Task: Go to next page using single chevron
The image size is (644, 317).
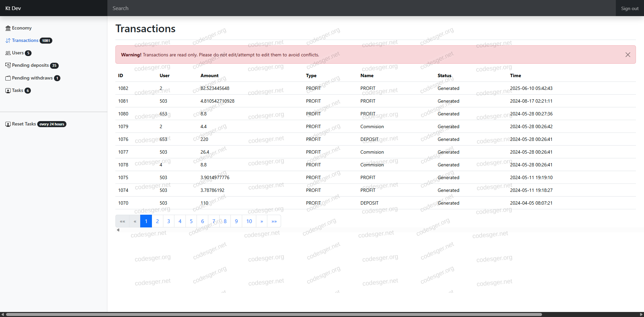Action: [x=262, y=221]
